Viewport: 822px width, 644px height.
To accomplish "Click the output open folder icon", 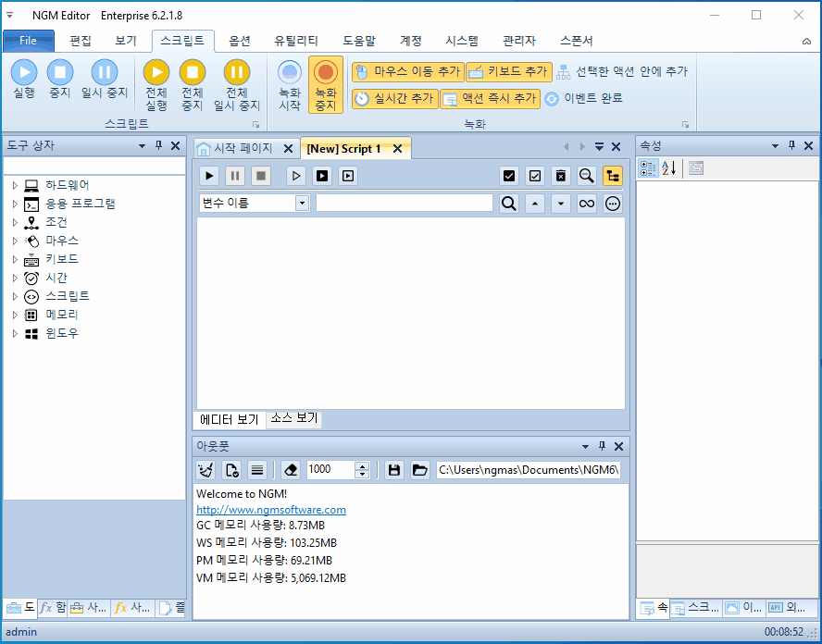I will [420, 470].
